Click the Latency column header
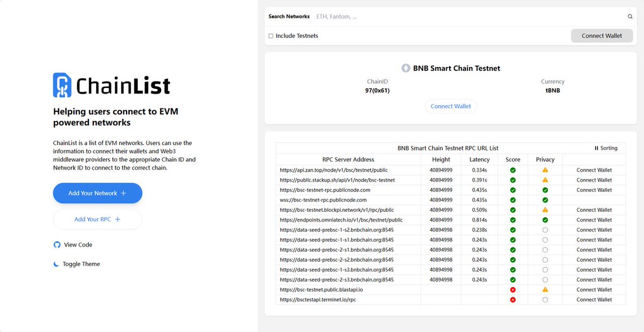 tap(479, 159)
